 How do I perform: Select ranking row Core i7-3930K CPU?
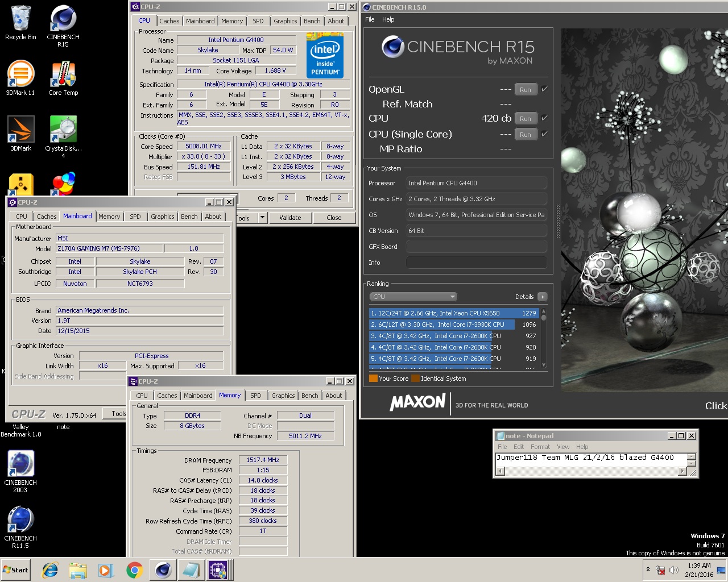[x=454, y=325]
